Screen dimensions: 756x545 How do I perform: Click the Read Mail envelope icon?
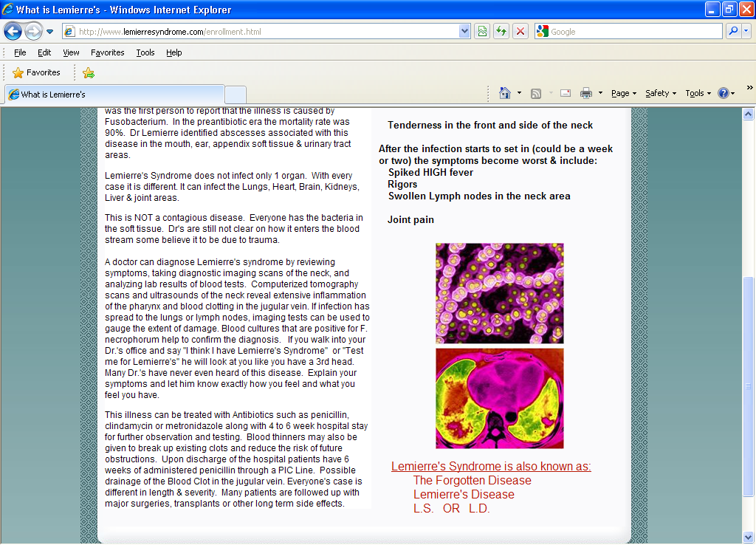coord(566,93)
